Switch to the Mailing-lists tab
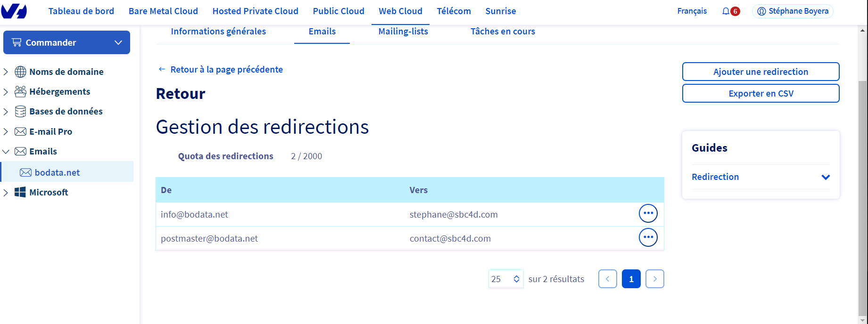This screenshot has height=324, width=868. click(403, 32)
